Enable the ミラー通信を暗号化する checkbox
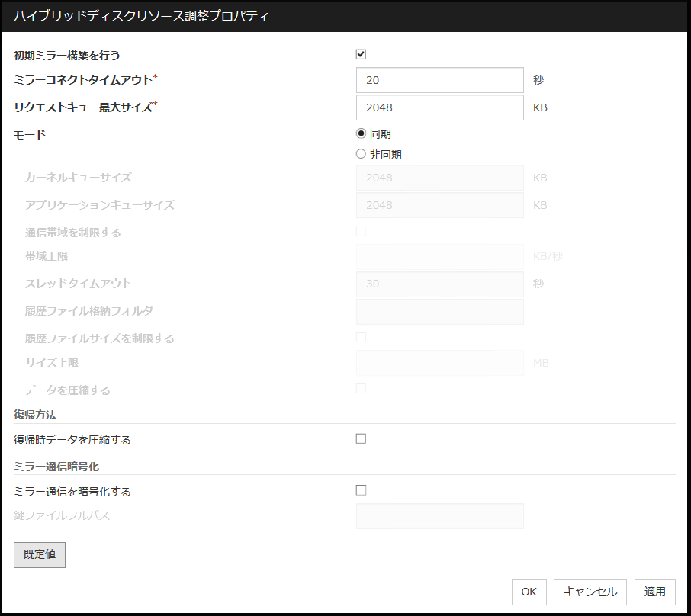Screen dimensions: 691x616 coord(361,489)
